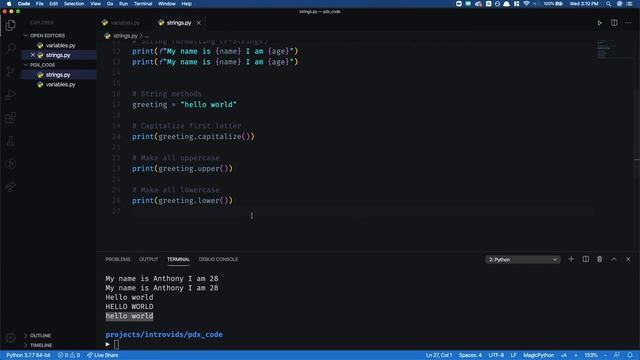
Task: Select the terminal instance dropdown '2: Python'
Action: pyautogui.click(x=523, y=260)
